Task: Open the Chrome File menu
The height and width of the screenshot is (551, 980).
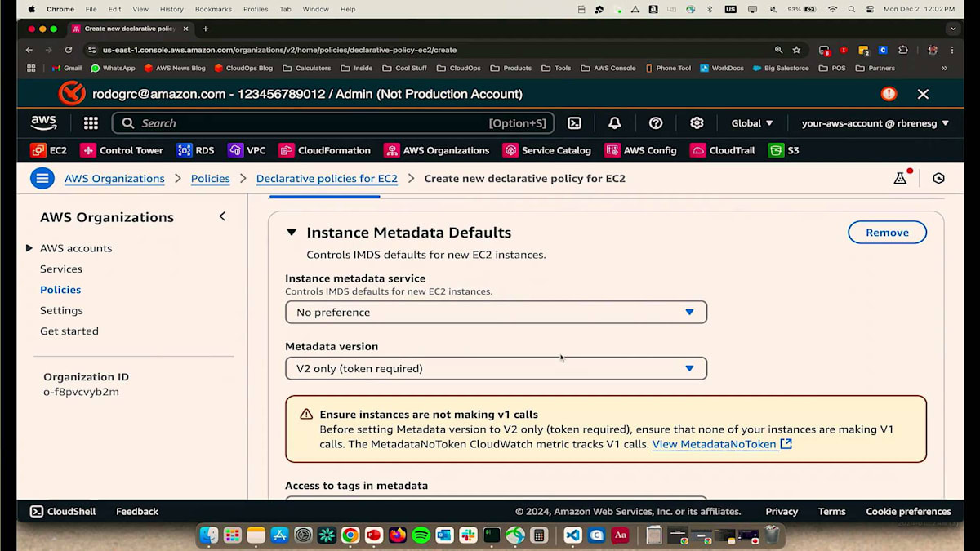Action: (91, 9)
